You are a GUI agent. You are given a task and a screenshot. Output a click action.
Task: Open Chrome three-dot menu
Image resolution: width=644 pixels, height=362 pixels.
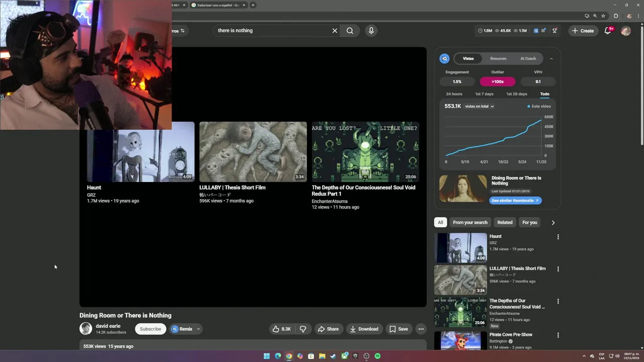637,16
